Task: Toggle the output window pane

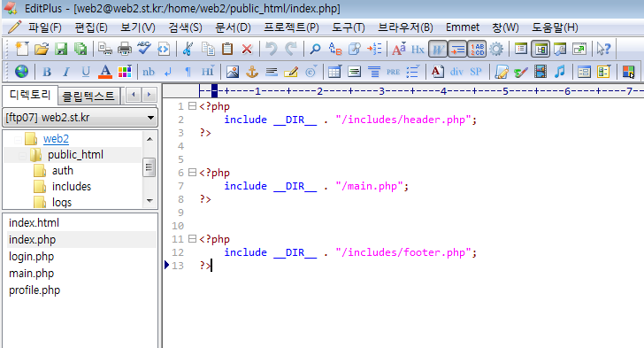Action: (x=560, y=49)
